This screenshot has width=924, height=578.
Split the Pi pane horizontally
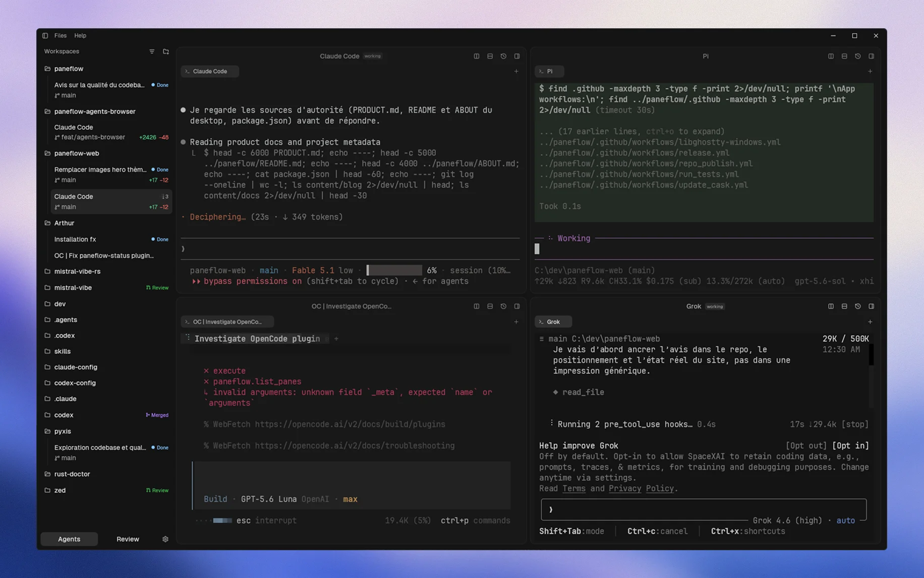pos(844,56)
